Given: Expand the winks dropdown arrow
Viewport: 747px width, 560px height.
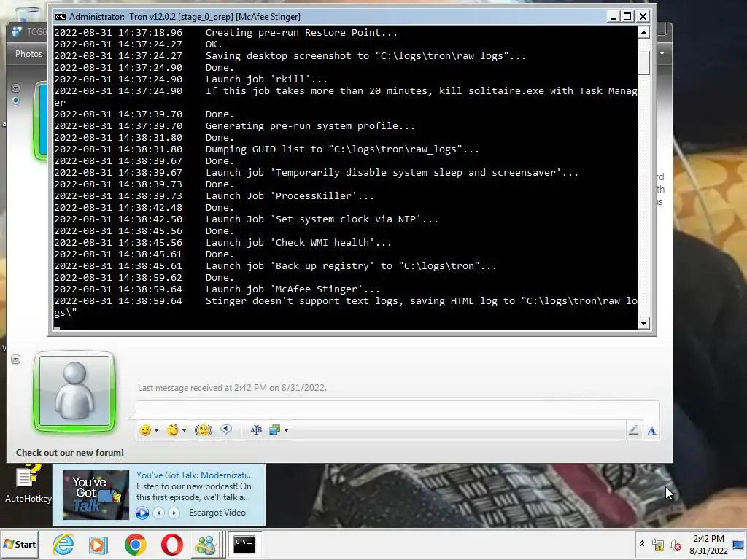Looking at the screenshot, I should pos(185,430).
